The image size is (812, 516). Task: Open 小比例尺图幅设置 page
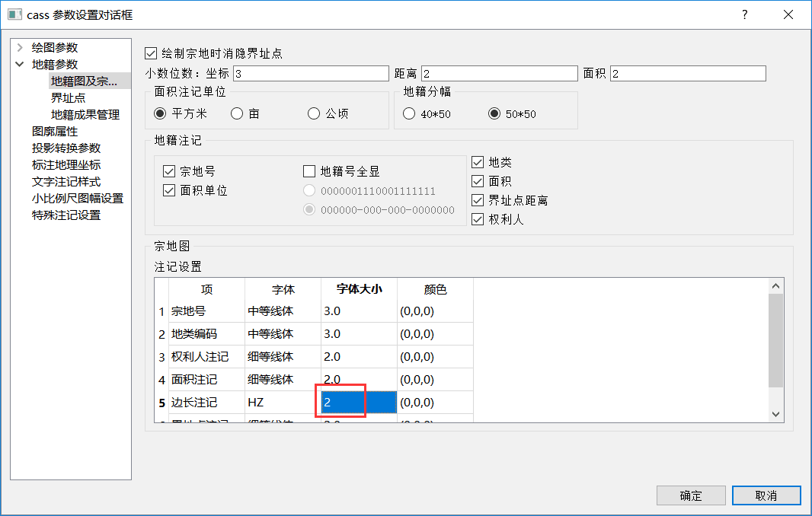tap(77, 198)
